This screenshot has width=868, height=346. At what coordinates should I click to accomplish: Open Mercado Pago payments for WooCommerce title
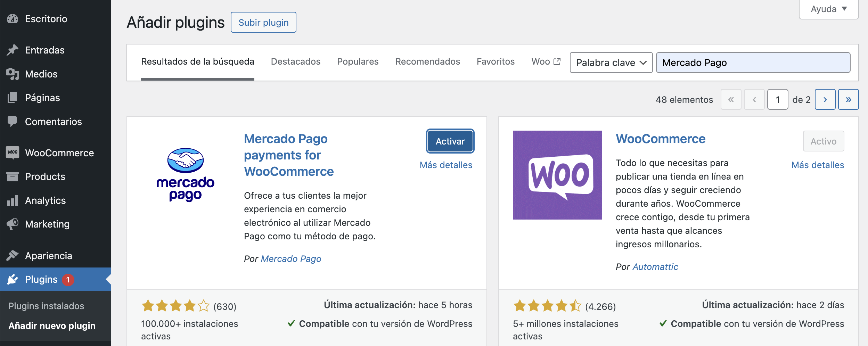click(289, 155)
